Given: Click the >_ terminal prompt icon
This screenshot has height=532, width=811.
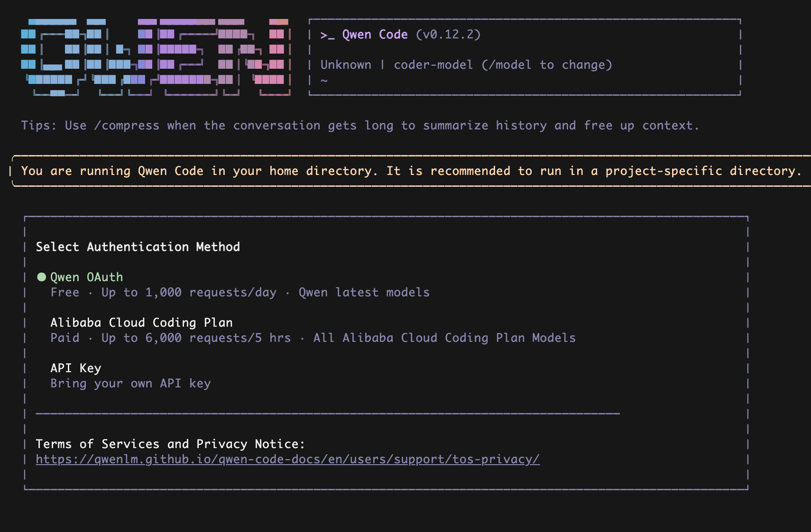Looking at the screenshot, I should 327,35.
